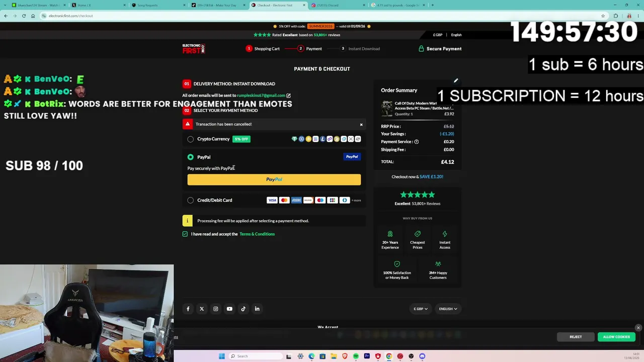
Task: Open the £ GBP currency selector in header
Action: [438, 35]
